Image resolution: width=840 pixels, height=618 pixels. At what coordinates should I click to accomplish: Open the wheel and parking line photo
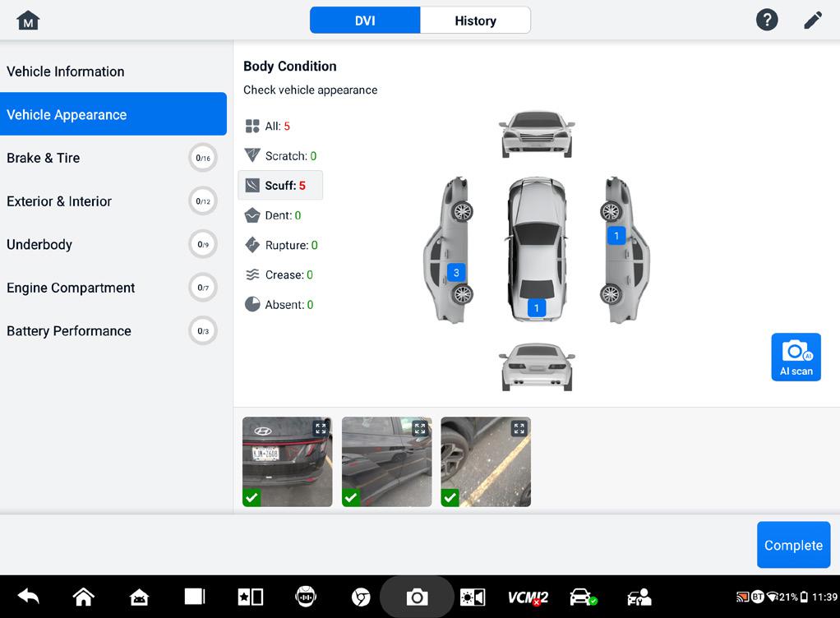tap(486, 462)
